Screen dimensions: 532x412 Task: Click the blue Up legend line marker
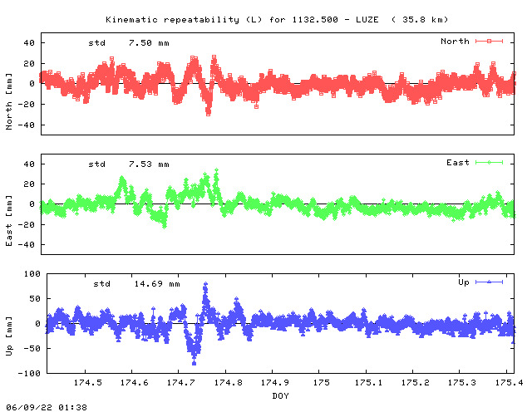point(489,282)
